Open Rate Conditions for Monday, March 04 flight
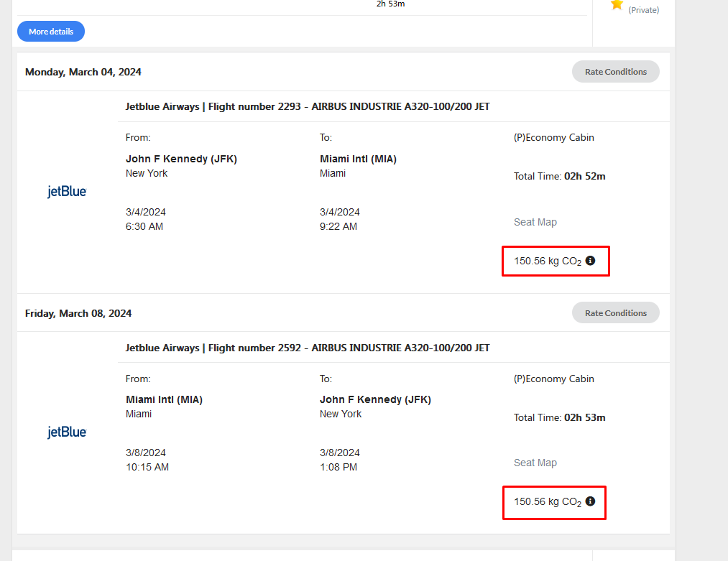 pos(616,71)
